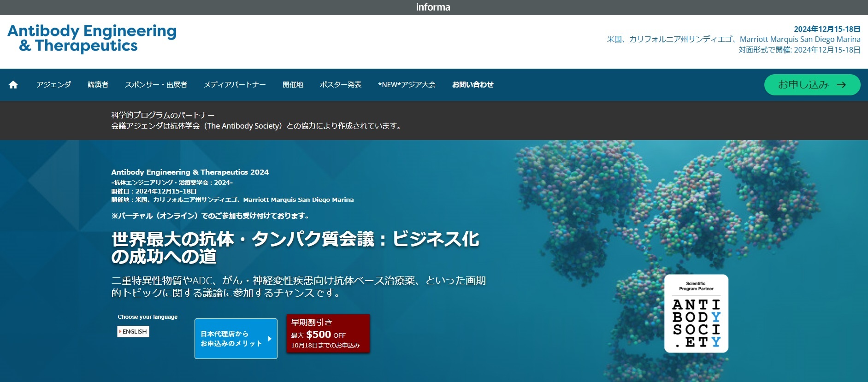Click 科学的プログラムのパートナー heading
This screenshot has width=868, height=382.
point(163,115)
